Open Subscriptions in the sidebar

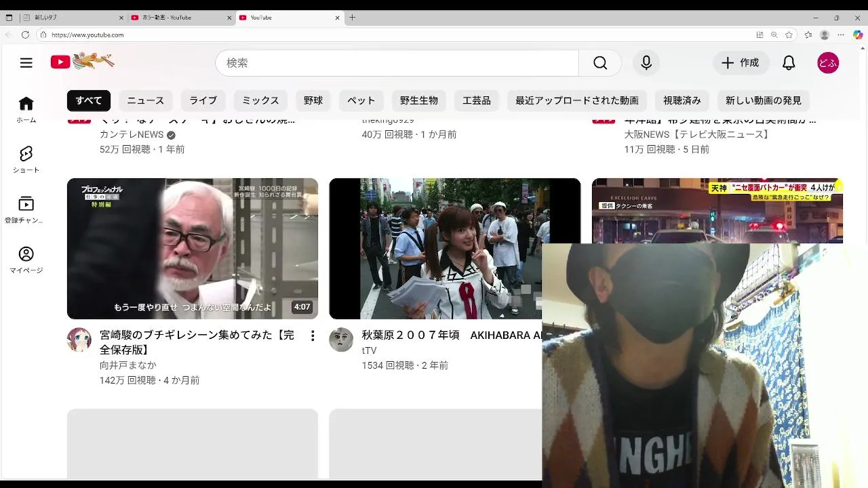[26, 209]
